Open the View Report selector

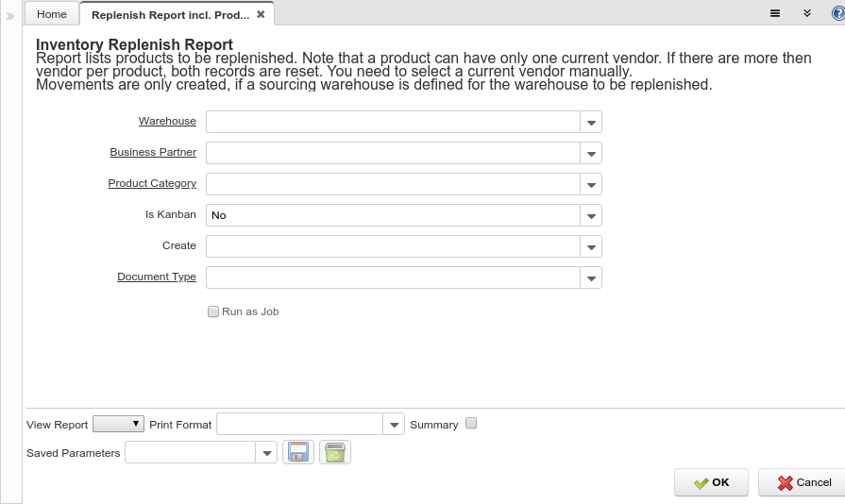coord(119,425)
